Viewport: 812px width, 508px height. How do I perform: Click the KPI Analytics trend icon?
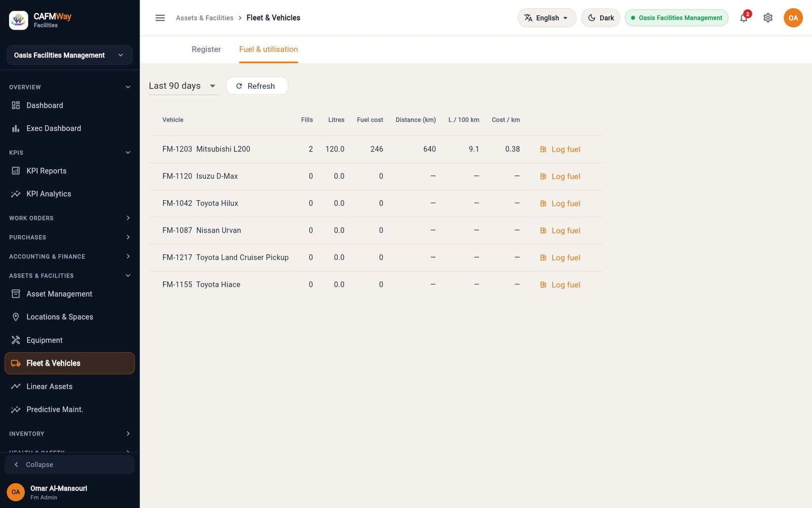tap(16, 194)
